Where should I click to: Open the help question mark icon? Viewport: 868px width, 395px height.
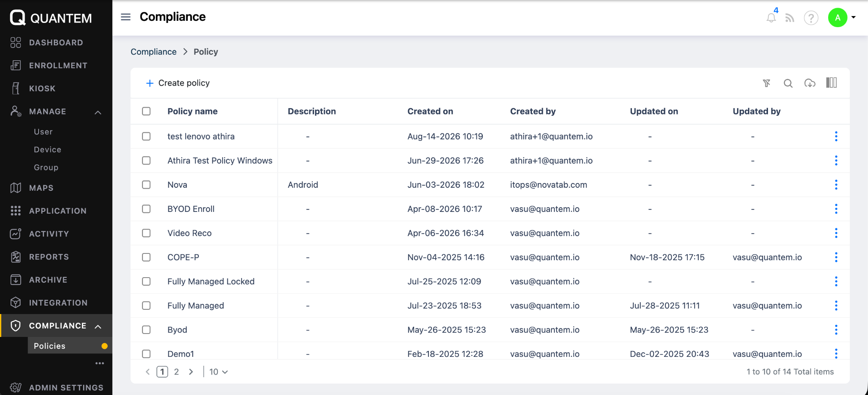click(811, 18)
